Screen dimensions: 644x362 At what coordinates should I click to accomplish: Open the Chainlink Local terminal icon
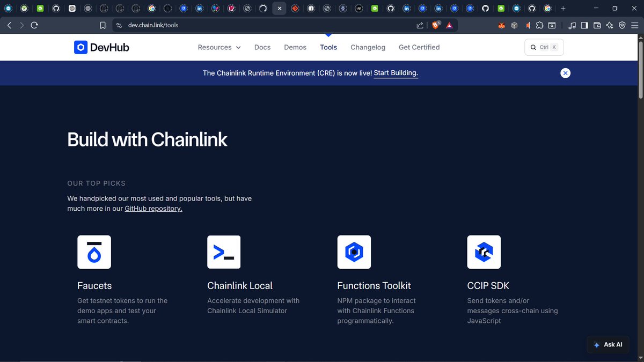tap(224, 252)
